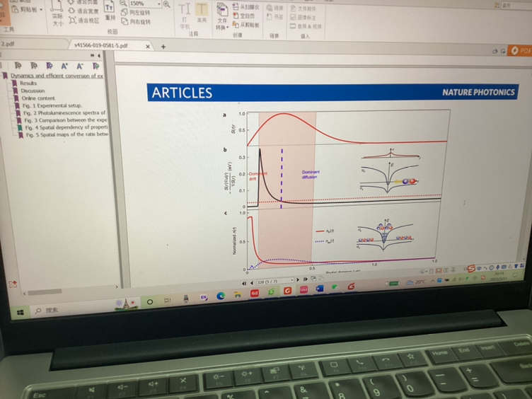Viewport: 532px width, 399px height.
Task: Create PDF 从剪贴板 from clipboard
Action: coord(246,25)
